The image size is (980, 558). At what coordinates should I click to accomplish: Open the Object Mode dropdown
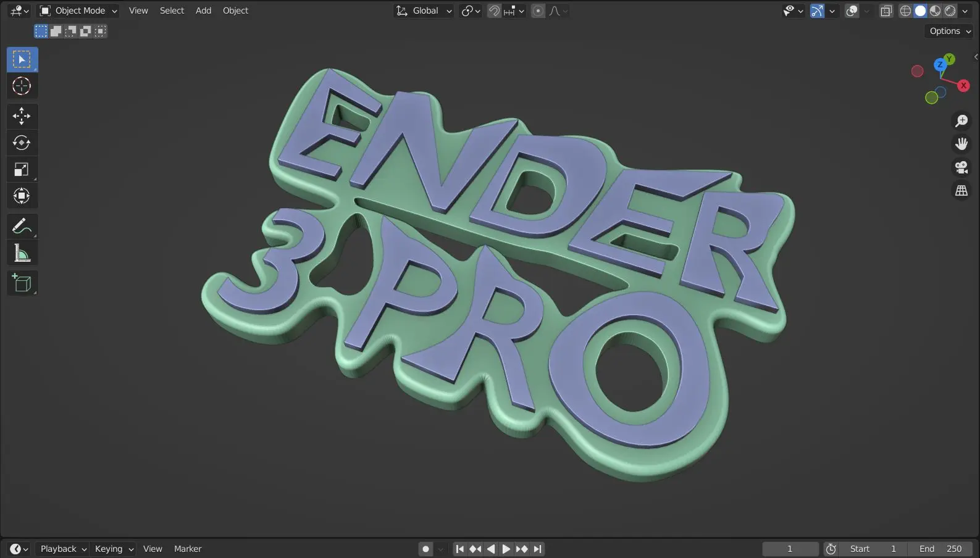(78, 10)
